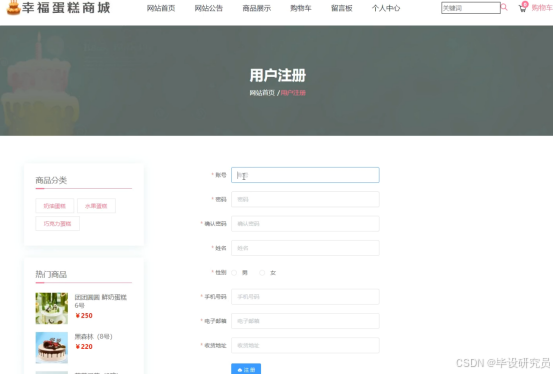Click the 热门商品 sidebar heading
The height and width of the screenshot is (374, 554).
tap(51, 274)
